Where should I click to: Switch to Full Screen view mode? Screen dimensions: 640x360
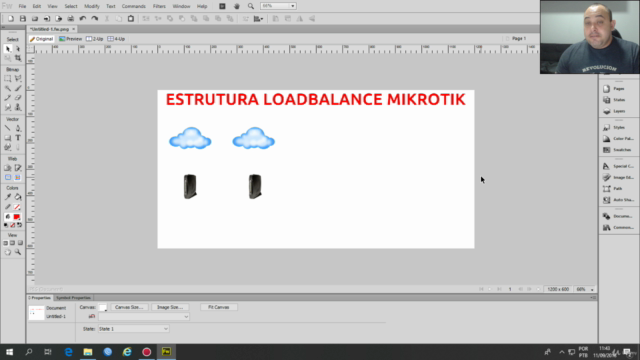click(x=20, y=243)
